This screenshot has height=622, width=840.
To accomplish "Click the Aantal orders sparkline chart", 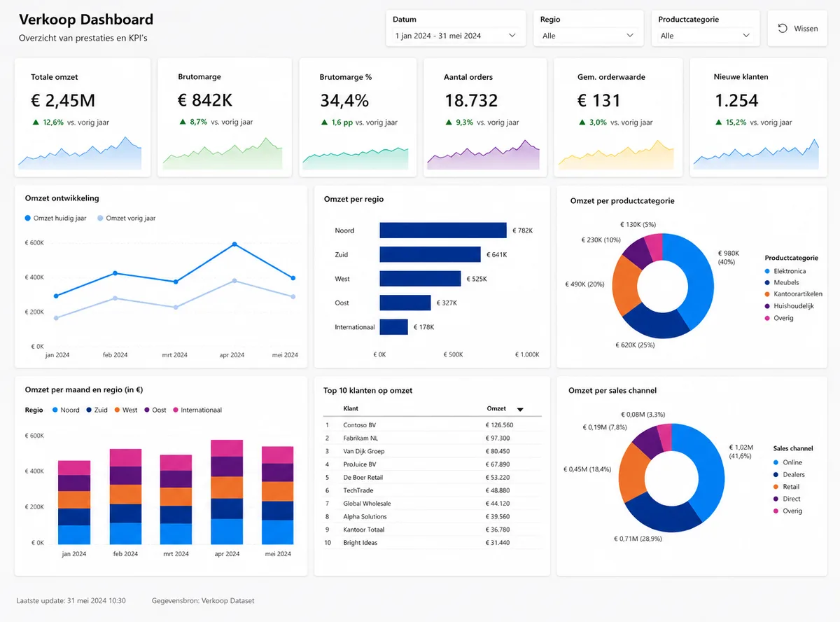I will (484, 155).
